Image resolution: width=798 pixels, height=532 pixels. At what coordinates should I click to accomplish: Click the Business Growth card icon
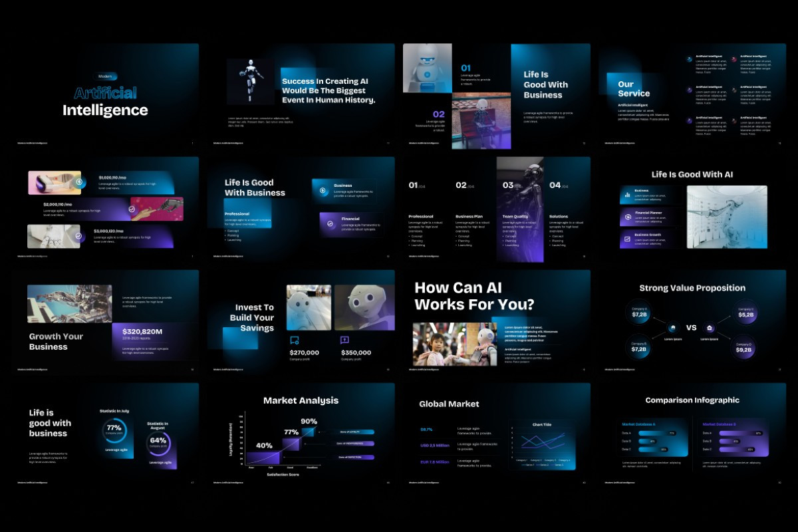[x=626, y=238]
